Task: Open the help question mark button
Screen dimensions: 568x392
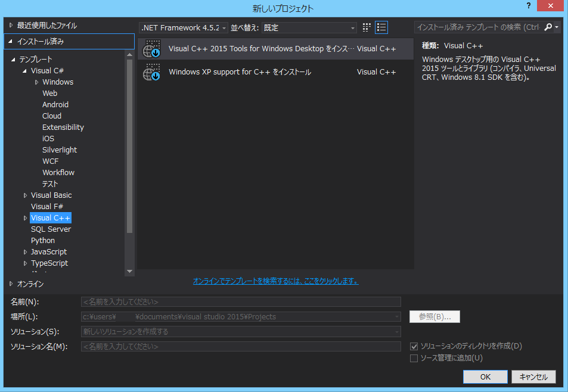Action: tap(529, 6)
